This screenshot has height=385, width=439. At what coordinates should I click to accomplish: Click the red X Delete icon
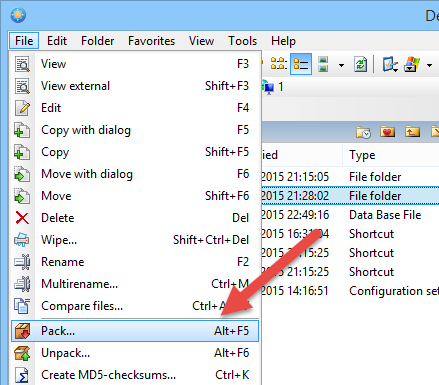[x=22, y=218]
